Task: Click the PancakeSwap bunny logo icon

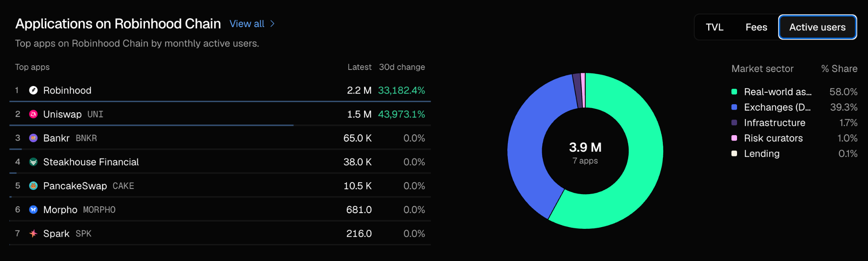Action: [x=33, y=186]
